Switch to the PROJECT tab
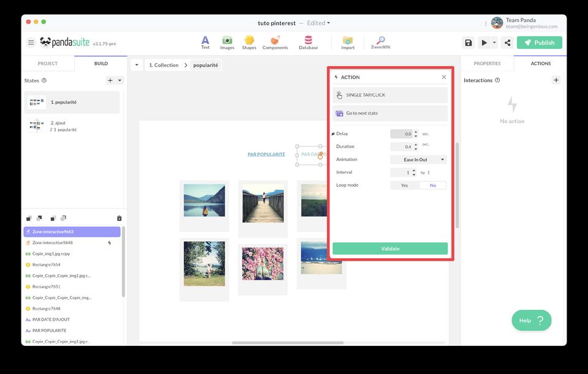 [x=48, y=63]
